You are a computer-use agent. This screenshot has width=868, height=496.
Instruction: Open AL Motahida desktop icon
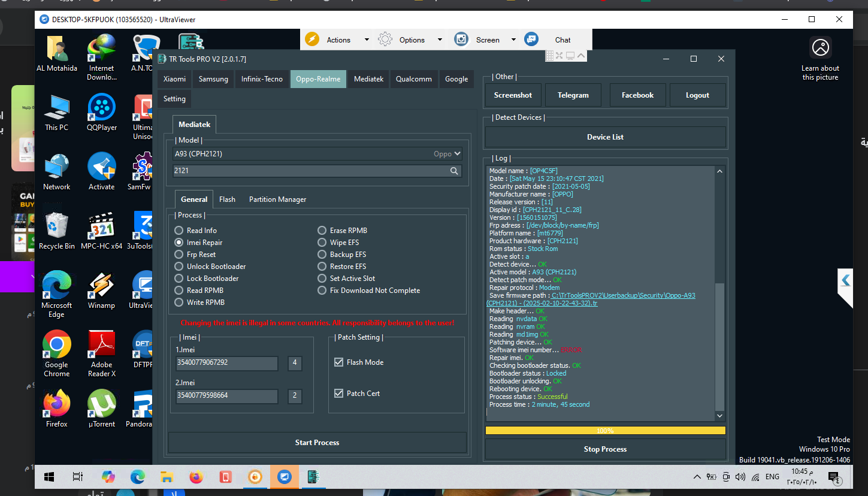coord(57,53)
